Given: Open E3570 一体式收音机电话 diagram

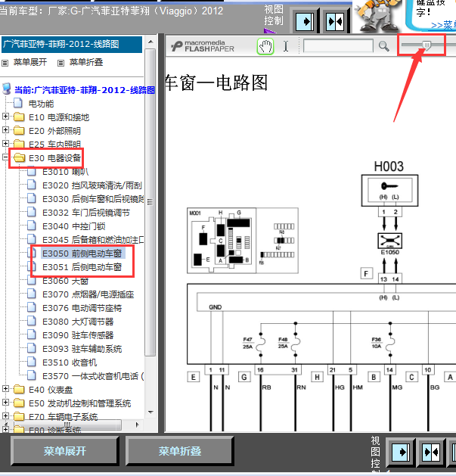Looking at the screenshot, I should coord(93,376).
